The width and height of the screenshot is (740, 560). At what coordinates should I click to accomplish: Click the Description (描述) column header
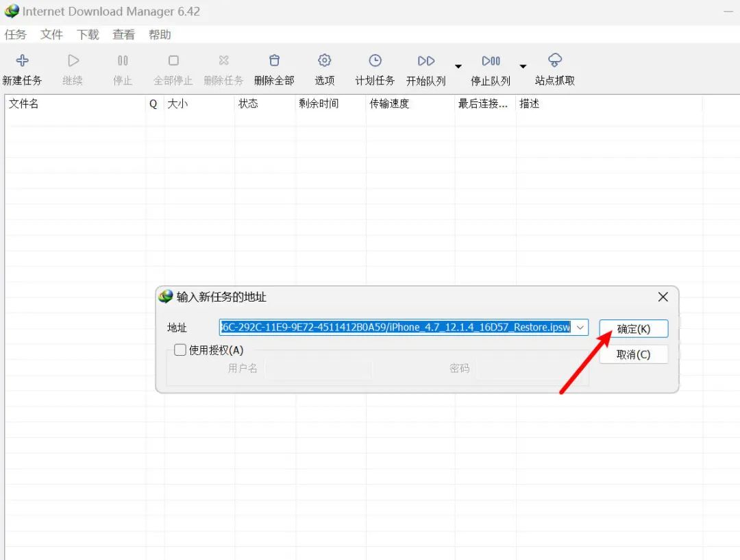point(609,104)
